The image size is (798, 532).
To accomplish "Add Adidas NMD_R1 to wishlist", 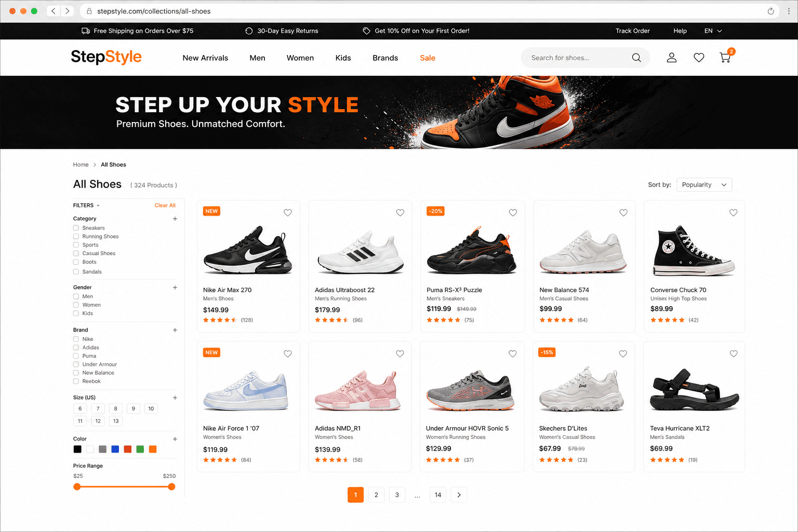I will click(400, 354).
